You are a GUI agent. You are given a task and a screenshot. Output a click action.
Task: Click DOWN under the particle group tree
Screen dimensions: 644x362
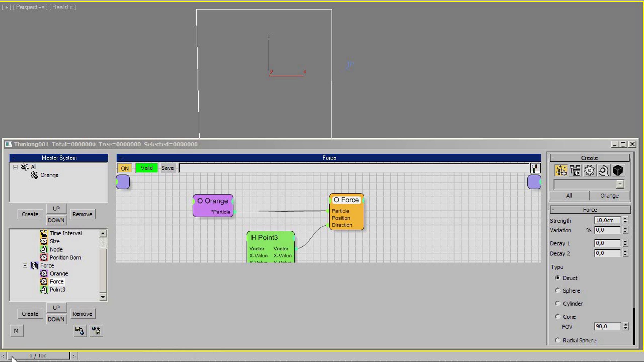pos(56,220)
